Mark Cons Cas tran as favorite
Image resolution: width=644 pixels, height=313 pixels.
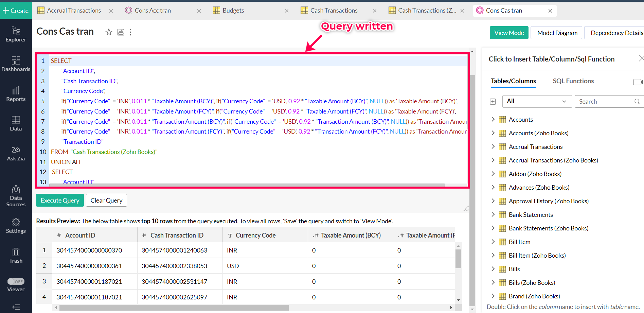pyautogui.click(x=109, y=32)
